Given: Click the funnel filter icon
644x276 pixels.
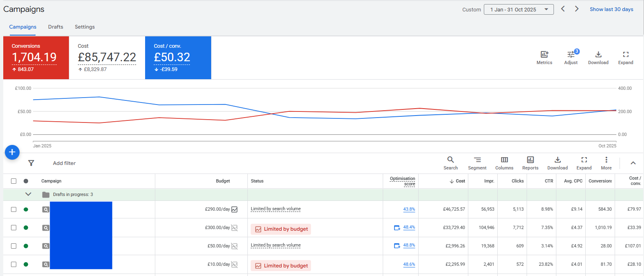Looking at the screenshot, I should tap(31, 163).
